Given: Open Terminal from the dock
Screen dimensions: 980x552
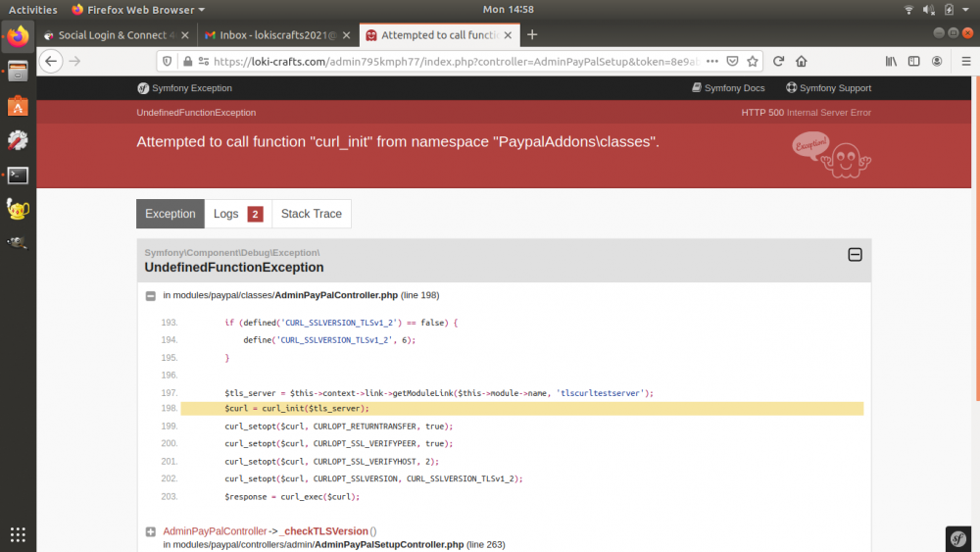Looking at the screenshot, I should pyautogui.click(x=18, y=176).
